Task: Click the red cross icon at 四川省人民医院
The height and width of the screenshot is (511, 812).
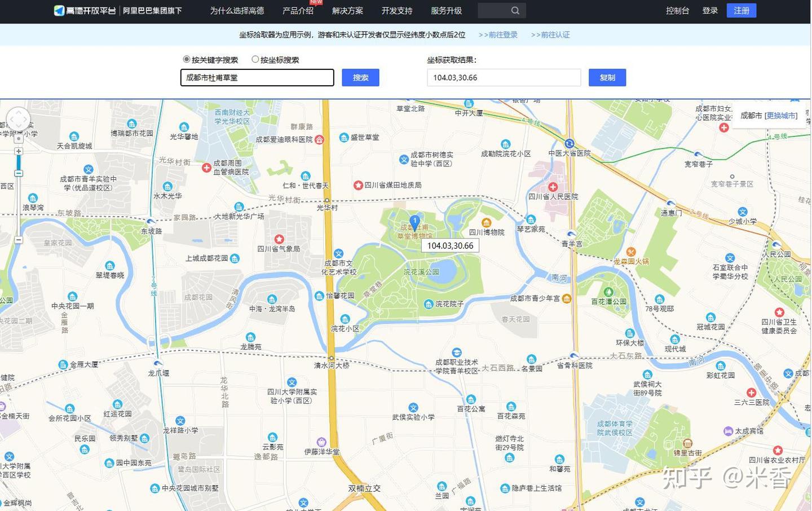Action: 553,187
